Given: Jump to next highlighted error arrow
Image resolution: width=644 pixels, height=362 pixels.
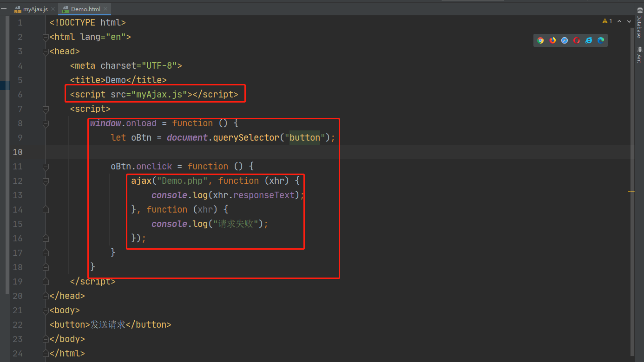Looking at the screenshot, I should (629, 21).
